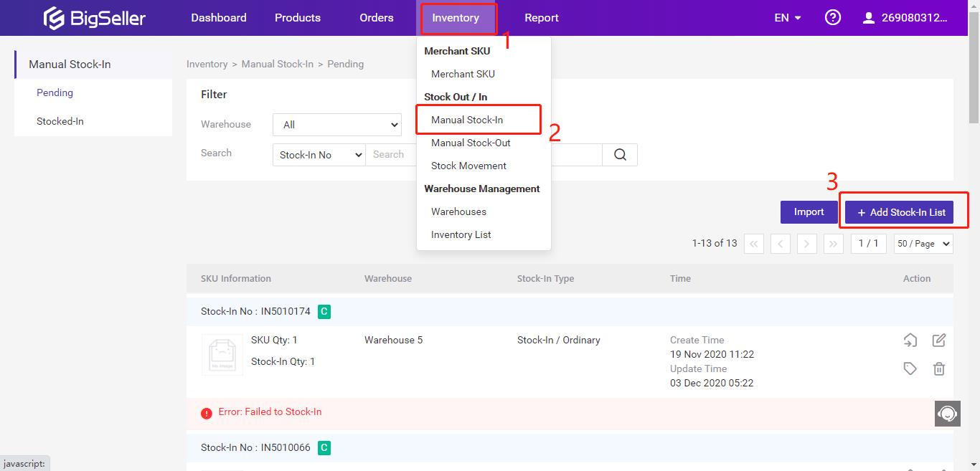Click the stock-in arrow icon for IN5010174
The image size is (980, 471).
pyautogui.click(x=910, y=341)
